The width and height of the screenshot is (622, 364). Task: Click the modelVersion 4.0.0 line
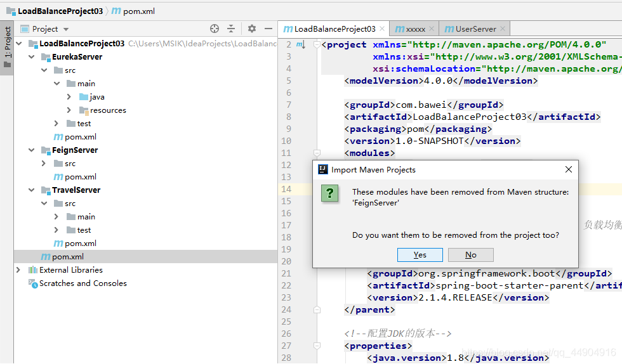(441, 81)
